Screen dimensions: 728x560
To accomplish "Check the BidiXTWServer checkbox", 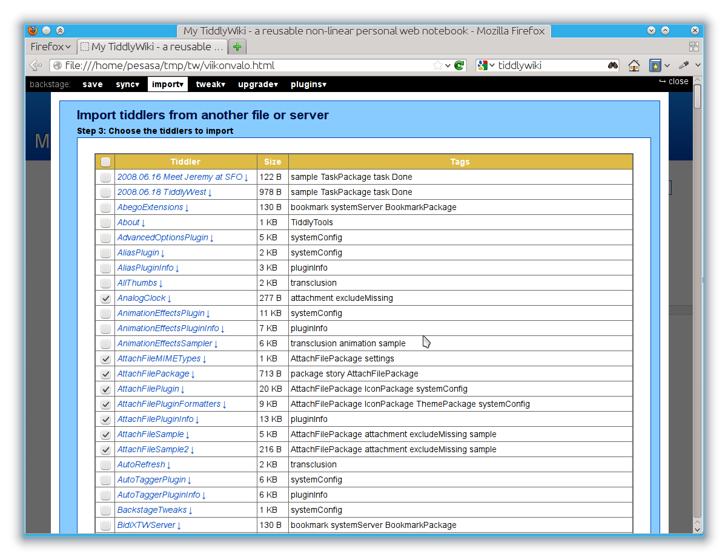I will point(105,525).
